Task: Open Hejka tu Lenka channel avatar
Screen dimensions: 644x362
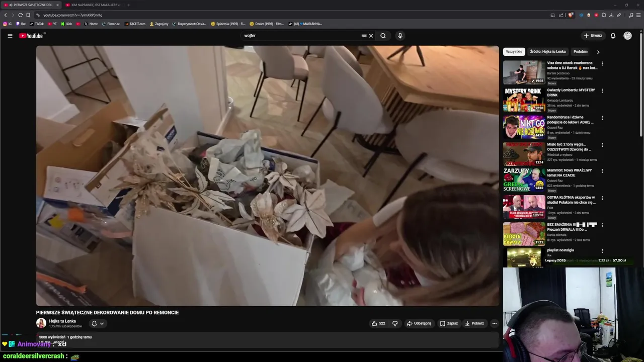Action: coord(41,323)
